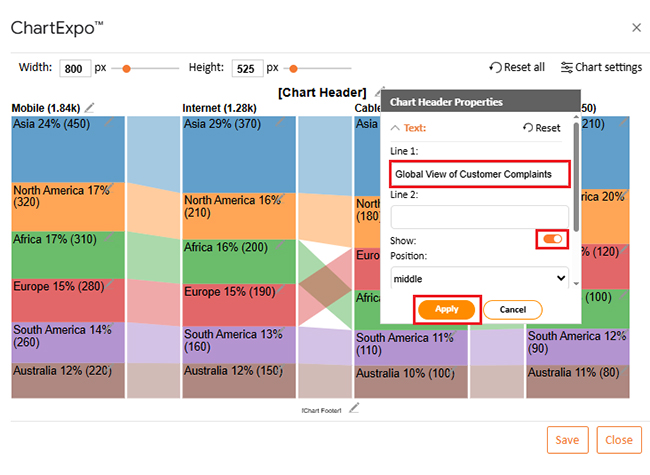This screenshot has height=475, width=650.
Task: Click the Chart Footer edit pencil icon
Action: (353, 408)
